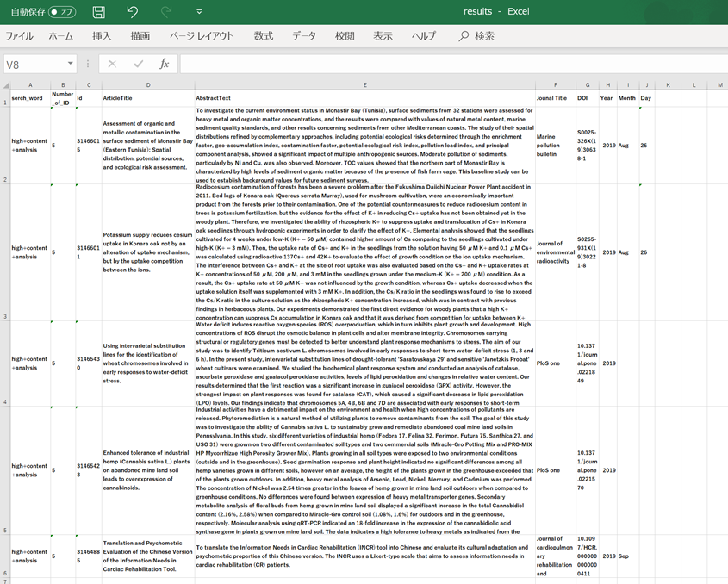Select column B header
The width and height of the screenshot is (728, 584).
(63, 85)
